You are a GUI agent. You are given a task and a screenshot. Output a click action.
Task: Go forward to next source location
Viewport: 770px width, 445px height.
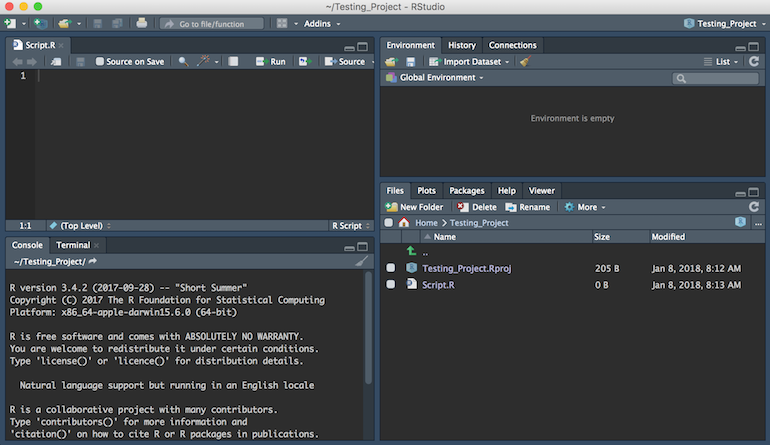(32, 61)
